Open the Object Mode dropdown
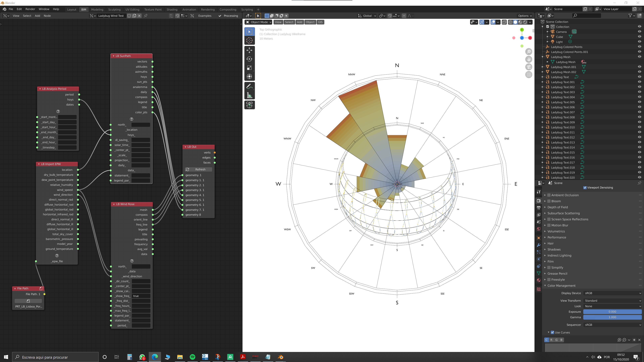The image size is (644, 362). pyautogui.click(x=258, y=22)
